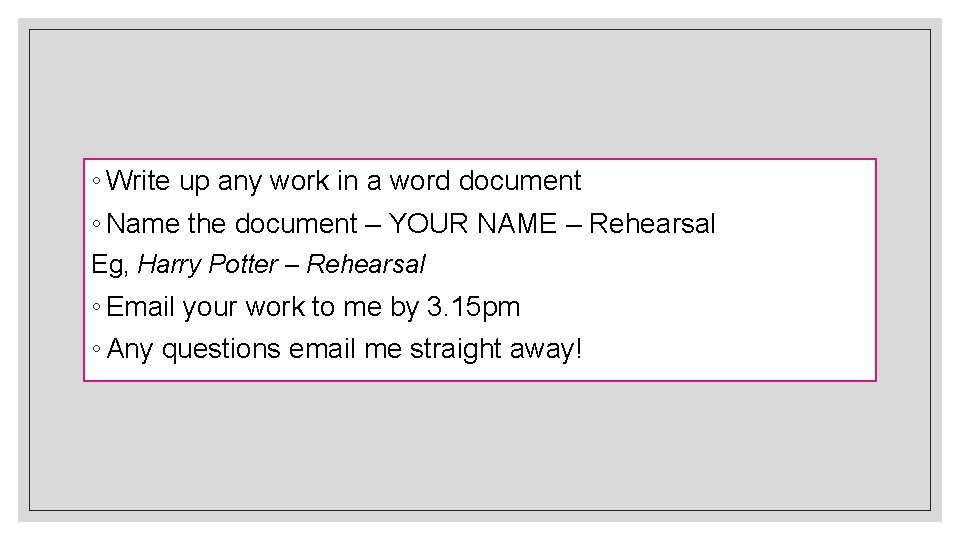Click the word "questions" in the last bullet
The height and width of the screenshot is (540, 960).
click(221, 350)
